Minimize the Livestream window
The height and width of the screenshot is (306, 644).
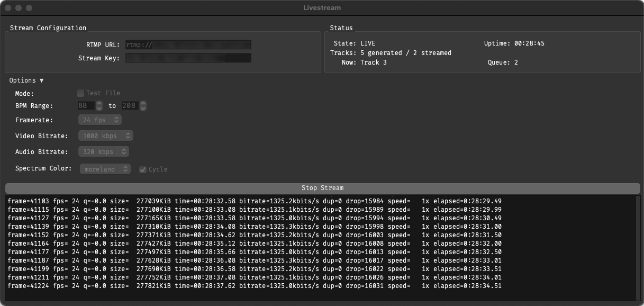pos(19,8)
